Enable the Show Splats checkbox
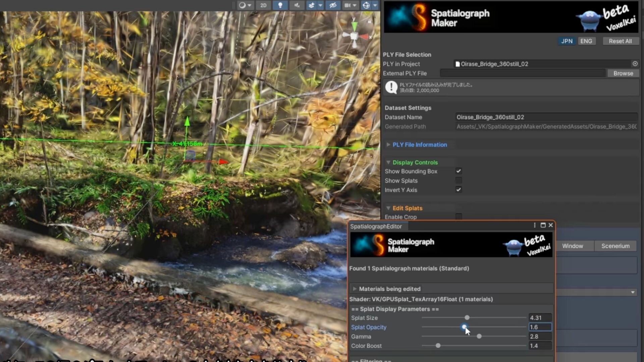The height and width of the screenshot is (362, 644). (x=459, y=180)
